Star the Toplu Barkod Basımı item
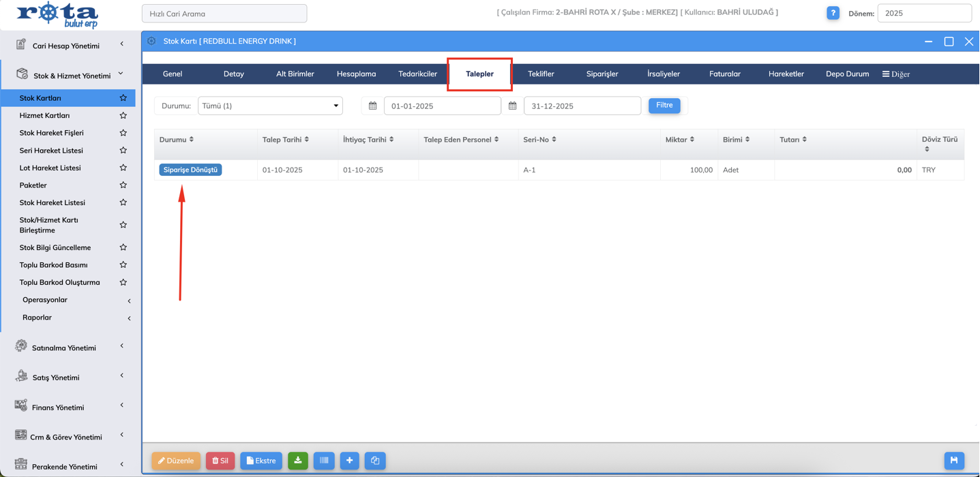 [x=123, y=265]
